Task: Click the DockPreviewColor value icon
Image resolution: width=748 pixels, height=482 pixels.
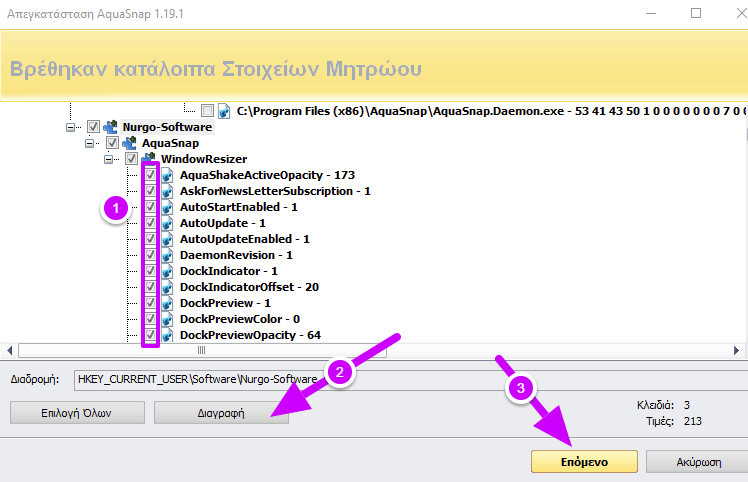Action: click(167, 319)
